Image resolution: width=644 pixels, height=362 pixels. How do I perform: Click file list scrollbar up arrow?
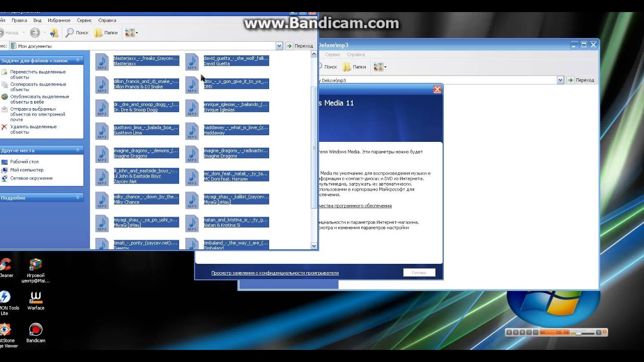314,54
